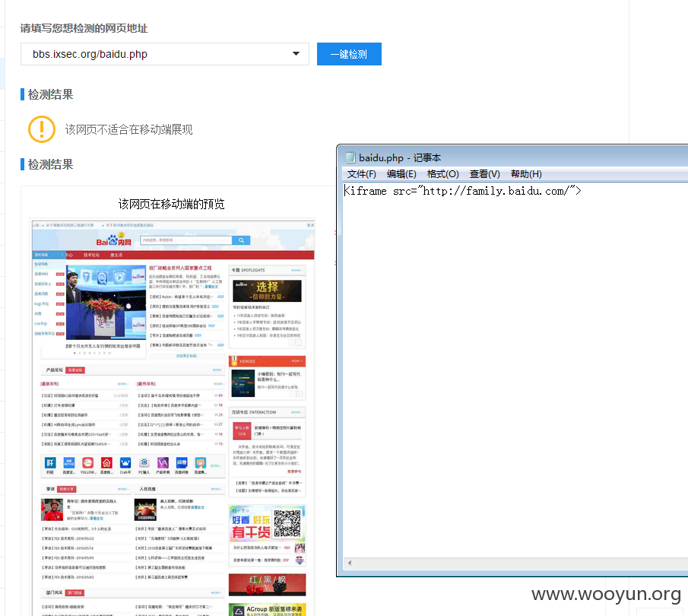The height and width of the screenshot is (616, 688).
Task: Click the search box in the preview page
Action: (x=186, y=240)
